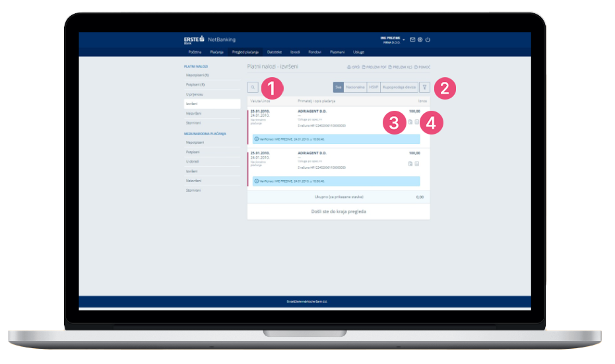Select the HSVP filter option
Image resolution: width=615 pixels, height=364 pixels.
[x=373, y=87]
